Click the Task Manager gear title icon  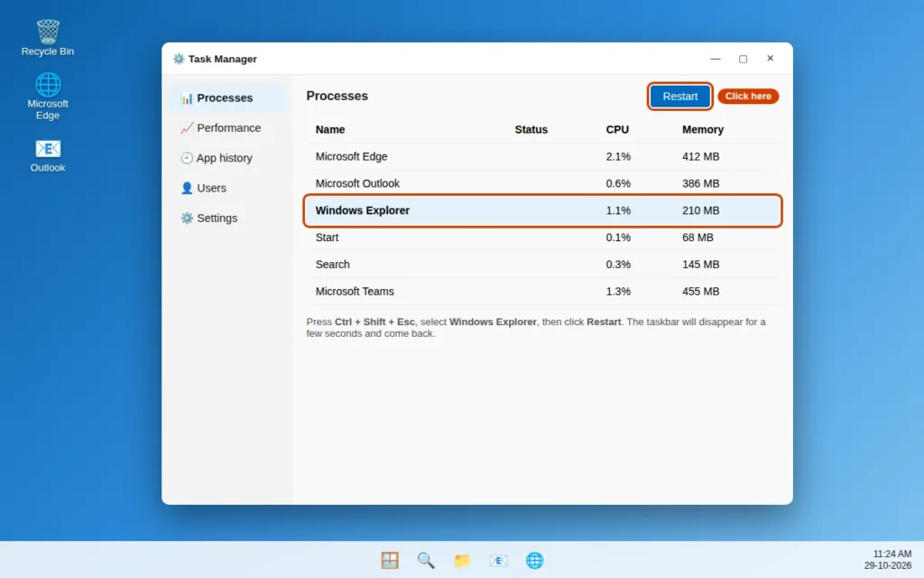[x=179, y=59]
